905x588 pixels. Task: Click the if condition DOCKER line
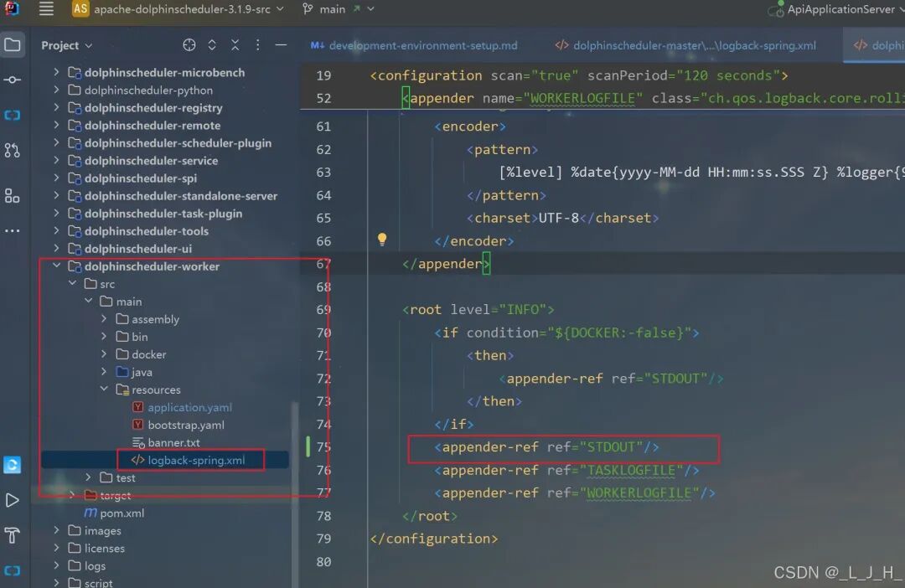[x=566, y=333]
